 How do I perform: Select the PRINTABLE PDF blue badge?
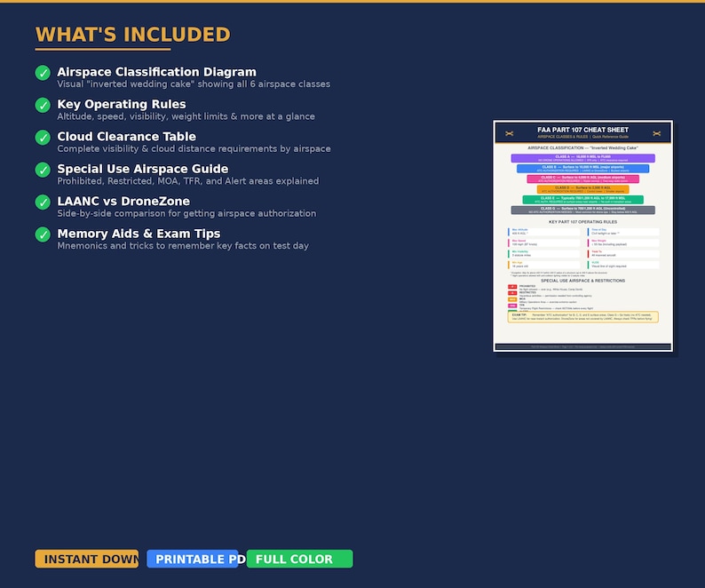click(x=193, y=559)
